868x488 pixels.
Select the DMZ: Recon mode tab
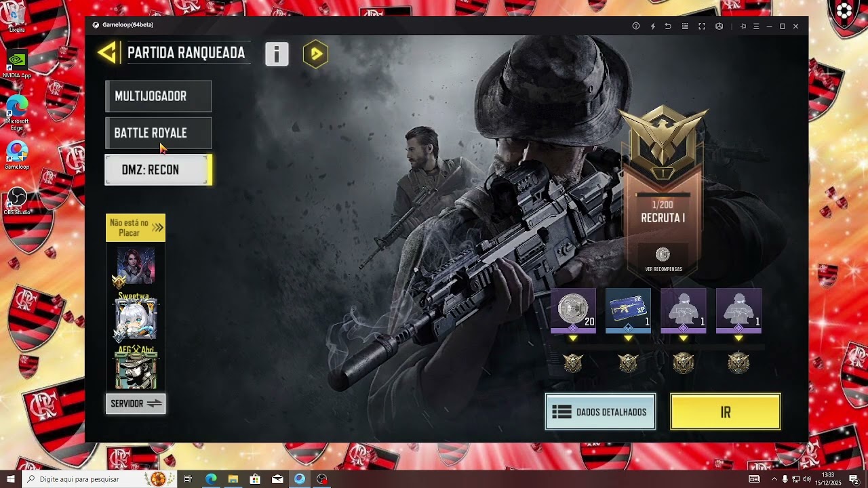pyautogui.click(x=159, y=169)
